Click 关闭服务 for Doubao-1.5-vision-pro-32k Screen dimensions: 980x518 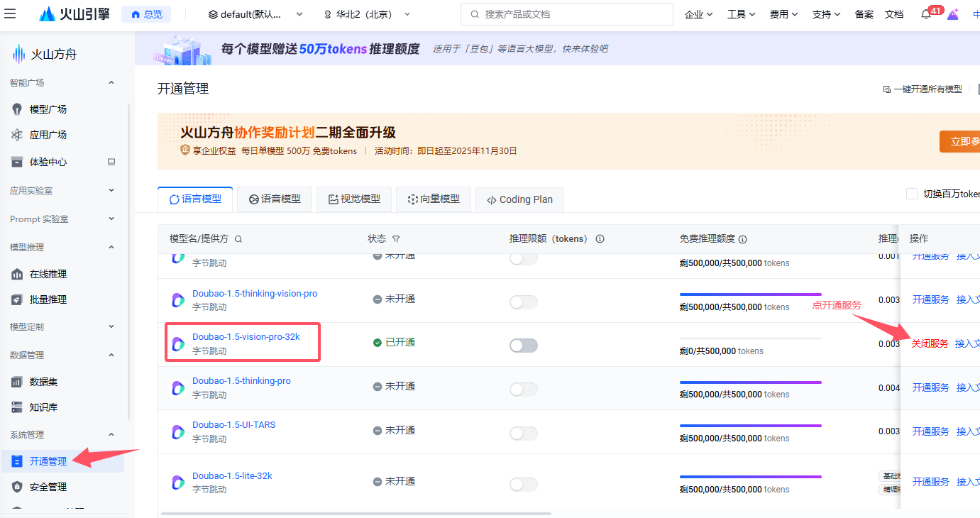click(x=930, y=343)
